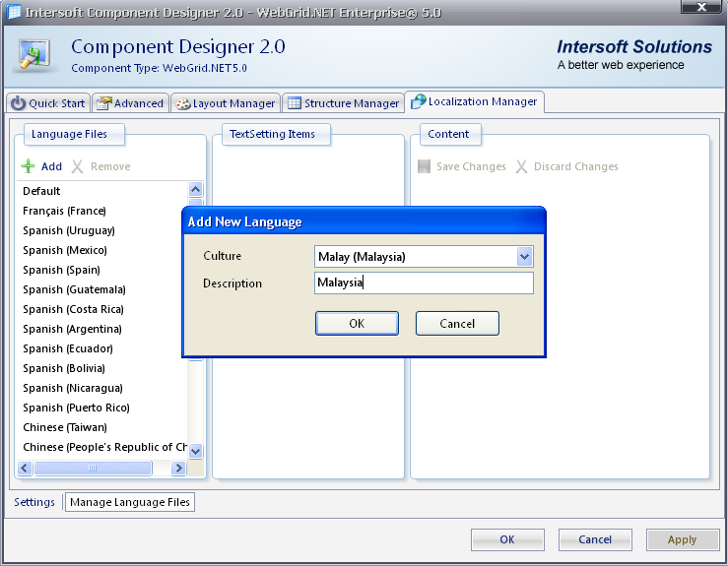
Task: Click the window title bar app icon
Action: click(14, 12)
